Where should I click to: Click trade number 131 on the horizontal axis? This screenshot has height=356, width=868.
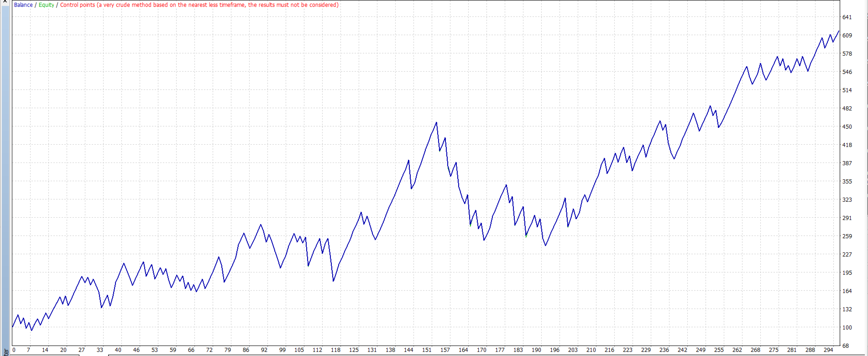click(x=372, y=350)
